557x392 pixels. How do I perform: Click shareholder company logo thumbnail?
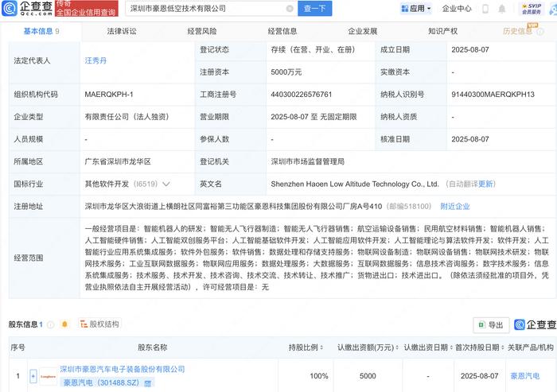click(x=48, y=376)
